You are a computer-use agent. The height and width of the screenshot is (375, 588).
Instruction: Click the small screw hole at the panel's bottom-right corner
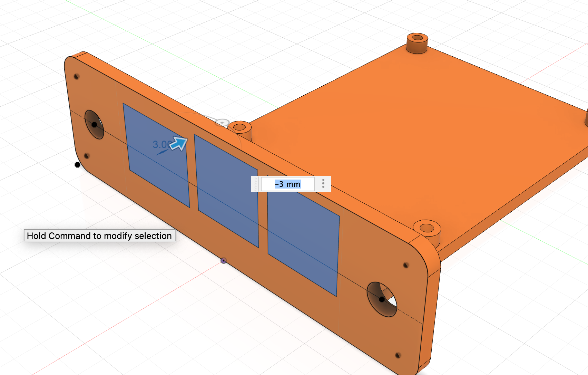point(398,355)
